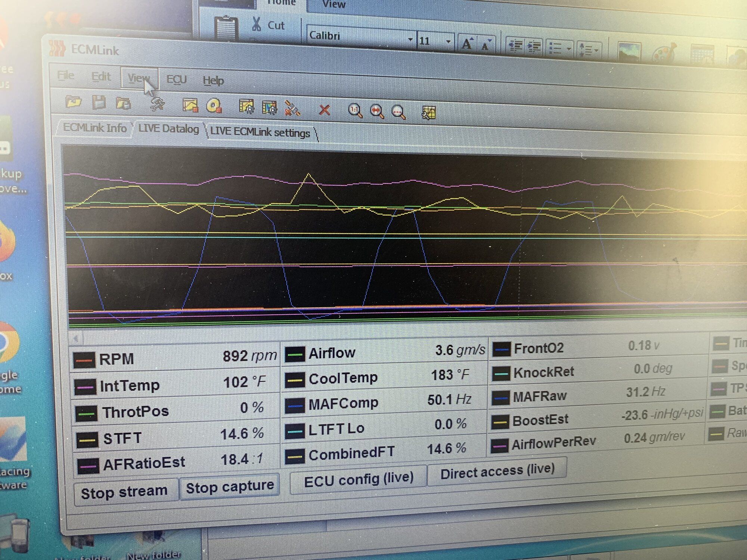Image resolution: width=747 pixels, height=560 pixels.
Task: Select the MAFRaw parameter label
Action: tap(540, 396)
